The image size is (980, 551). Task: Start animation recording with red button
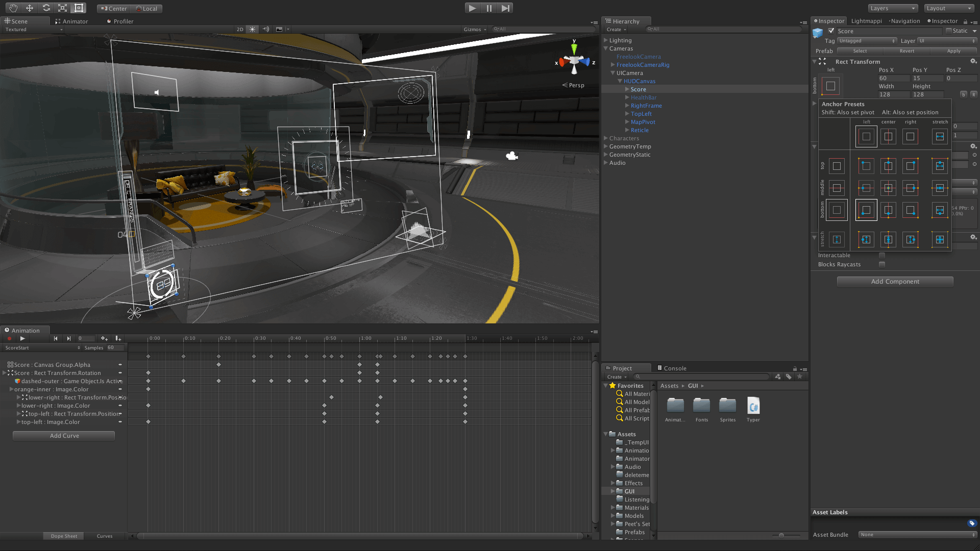[x=9, y=338]
